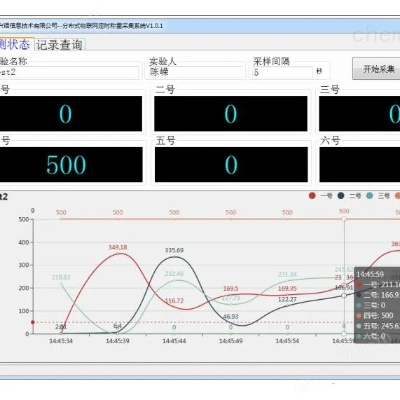Edit the 实验名称 field containing test2
400x400 pixels.
pos(69,72)
